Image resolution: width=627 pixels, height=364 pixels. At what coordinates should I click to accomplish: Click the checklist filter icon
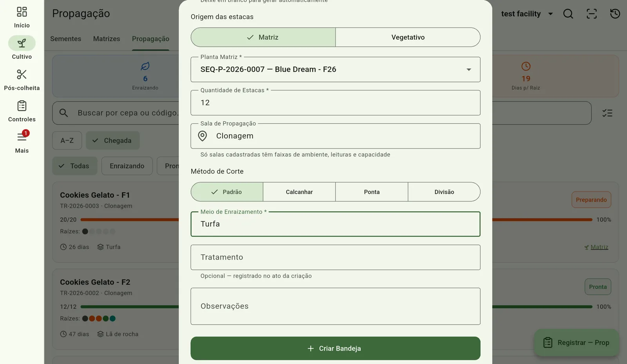coord(607,113)
